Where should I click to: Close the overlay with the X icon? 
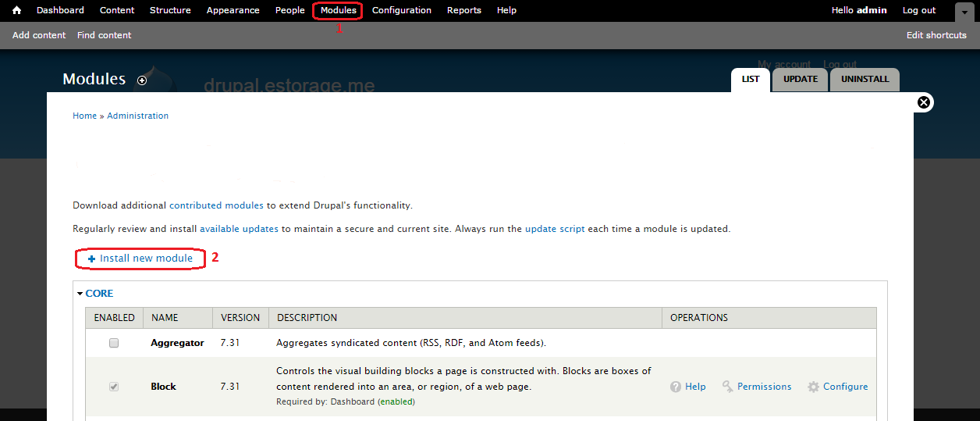click(x=924, y=102)
